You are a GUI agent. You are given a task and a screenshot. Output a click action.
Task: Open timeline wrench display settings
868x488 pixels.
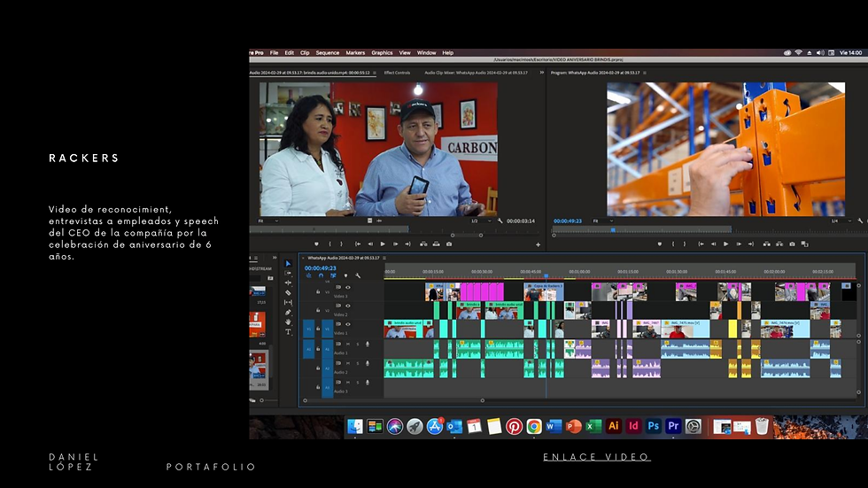click(x=358, y=275)
